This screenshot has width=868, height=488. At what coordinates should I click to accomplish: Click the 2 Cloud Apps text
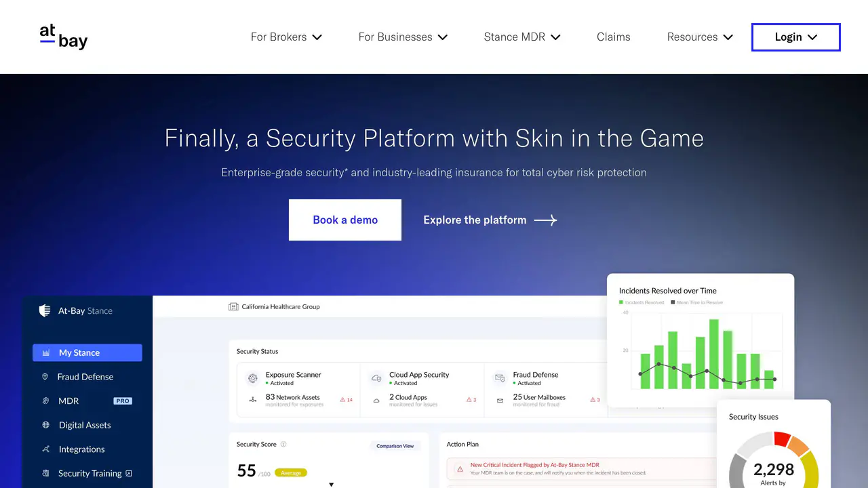click(x=408, y=397)
